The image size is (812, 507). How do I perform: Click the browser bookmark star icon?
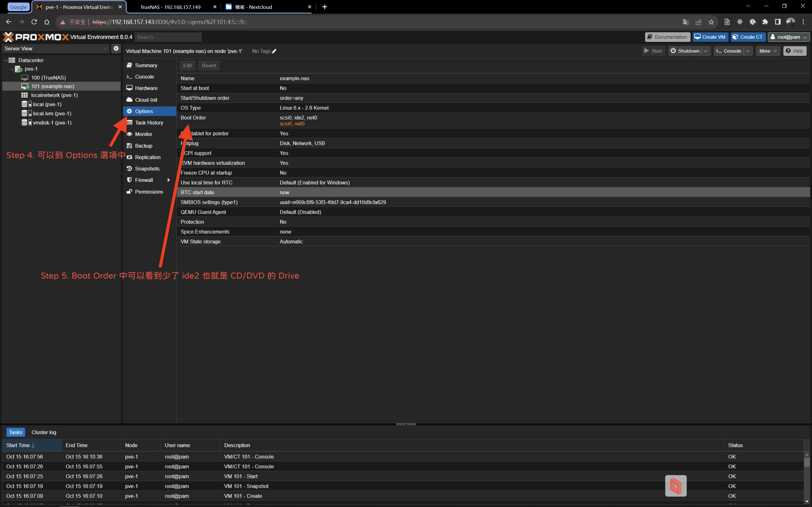[711, 22]
